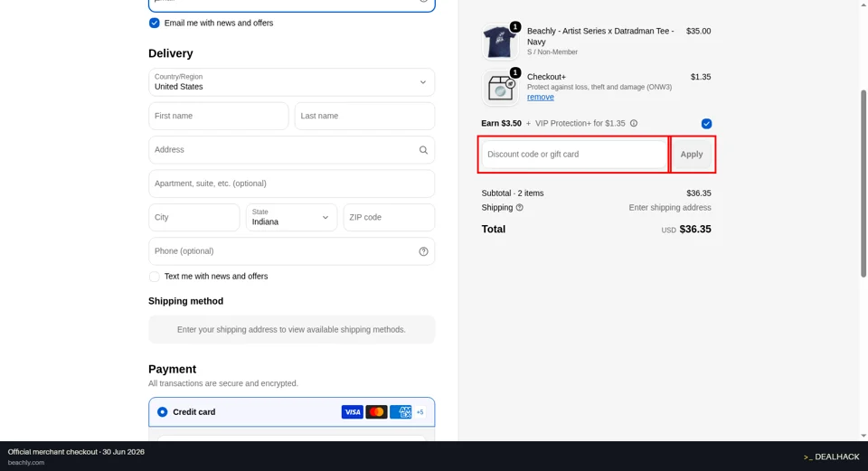Click the Checkout+ protection box icon

tap(500, 88)
